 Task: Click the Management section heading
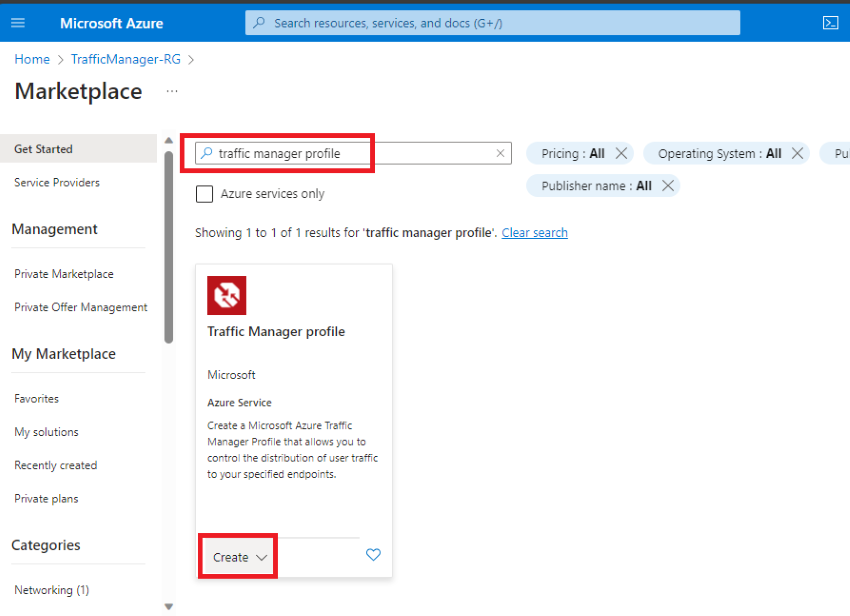[54, 229]
